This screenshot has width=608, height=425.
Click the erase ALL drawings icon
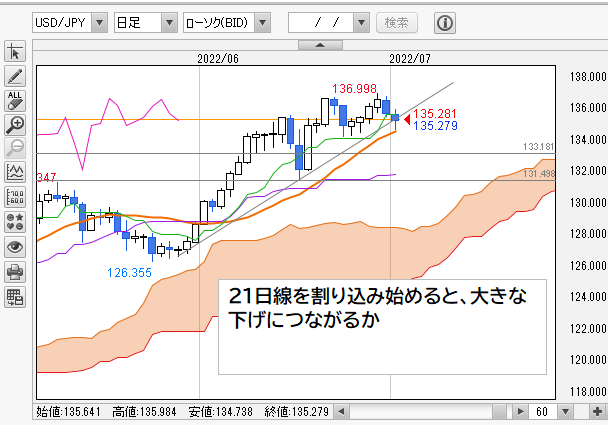tap(15, 100)
